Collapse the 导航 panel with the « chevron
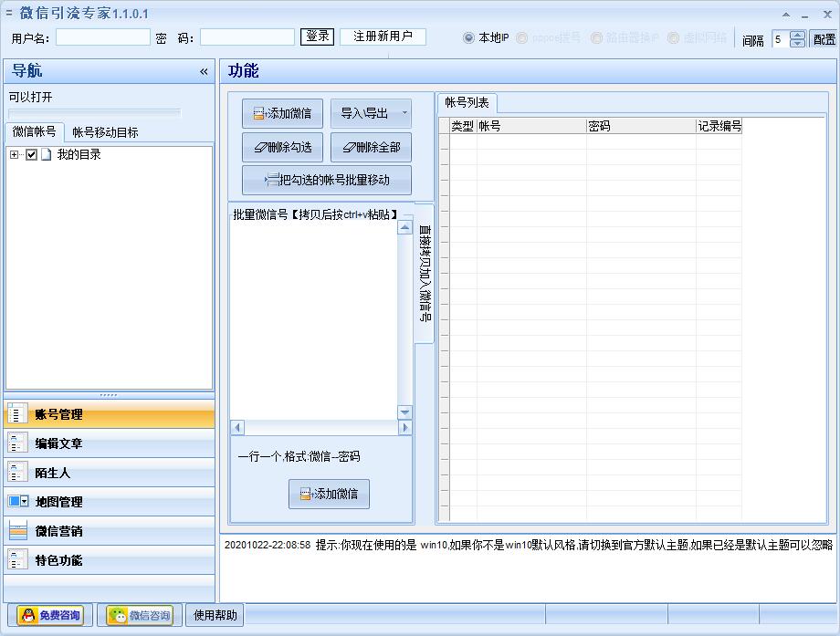 pyautogui.click(x=204, y=71)
